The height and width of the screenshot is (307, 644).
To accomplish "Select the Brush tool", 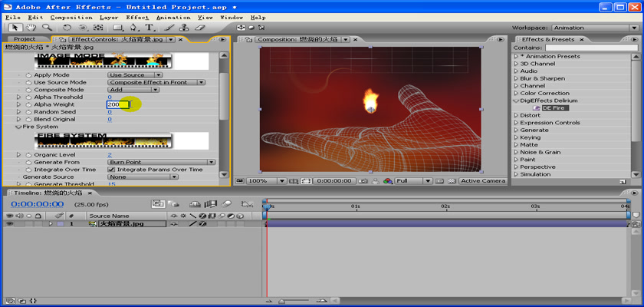I will (169, 28).
